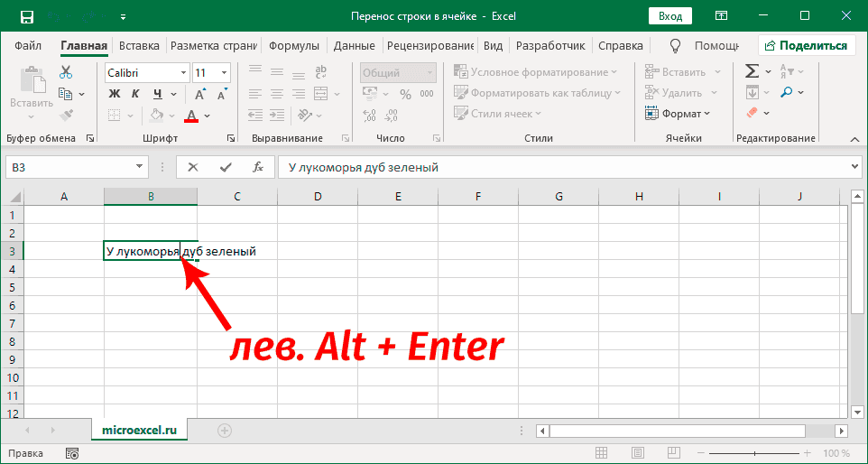Confirm cell entry with the checkmark icon
868x464 pixels.
(226, 167)
